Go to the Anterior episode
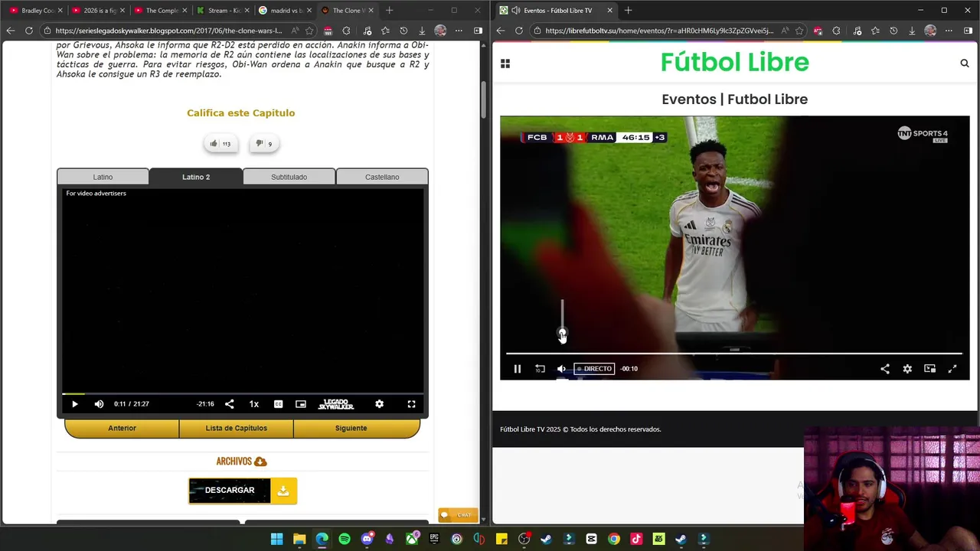 click(x=122, y=428)
